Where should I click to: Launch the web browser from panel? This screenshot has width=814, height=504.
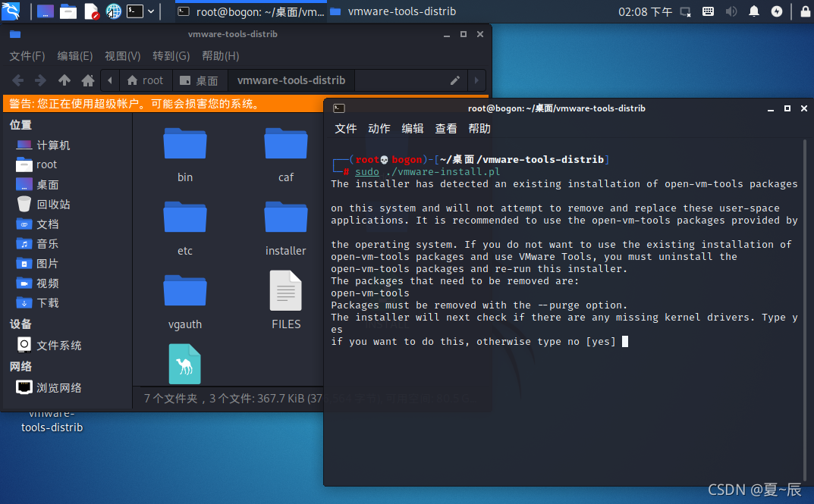[x=113, y=11]
